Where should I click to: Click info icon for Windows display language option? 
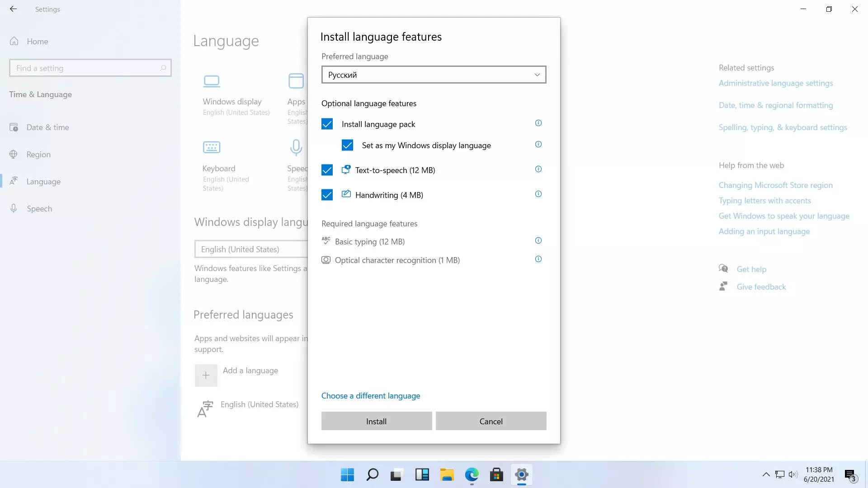point(538,144)
